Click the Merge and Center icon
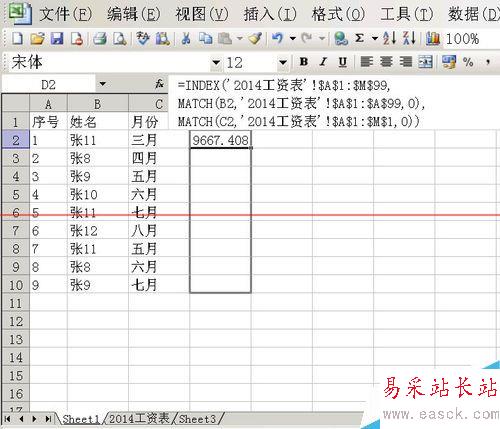The image size is (500, 429). point(426,62)
